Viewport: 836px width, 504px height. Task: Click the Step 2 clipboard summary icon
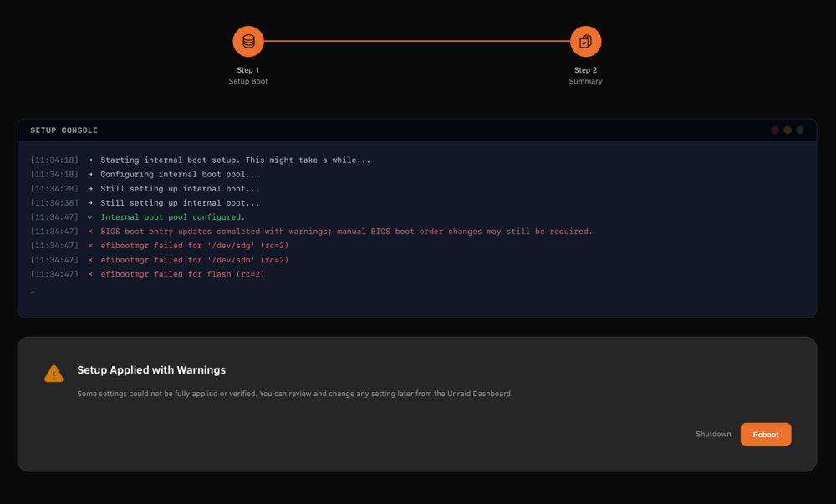tap(585, 41)
